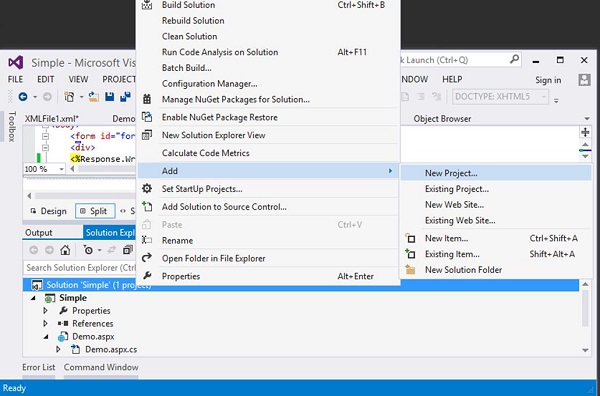Select Calculate Code Metrics
Image resolution: width=600 pixels, height=396 pixels.
[x=269, y=153]
